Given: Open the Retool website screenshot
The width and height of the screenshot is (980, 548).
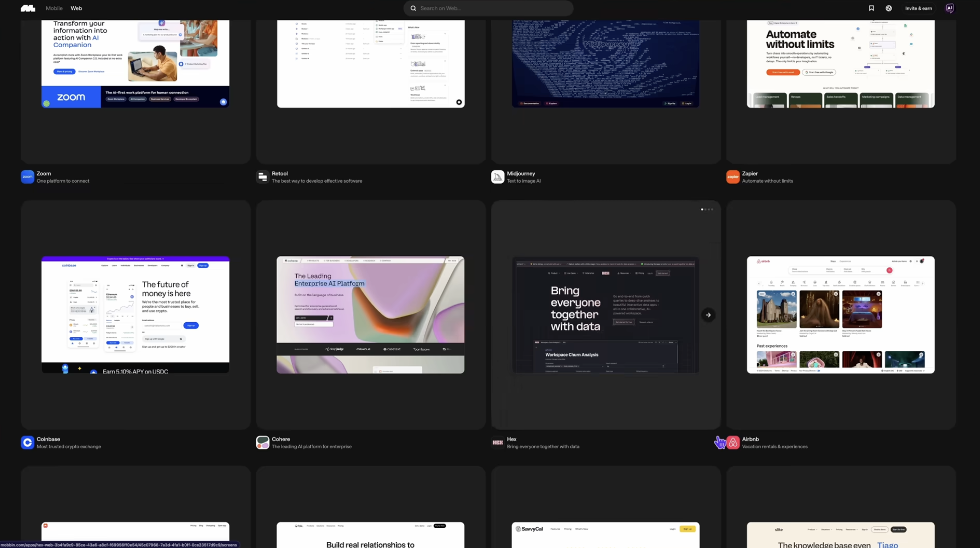Looking at the screenshot, I should tap(371, 64).
